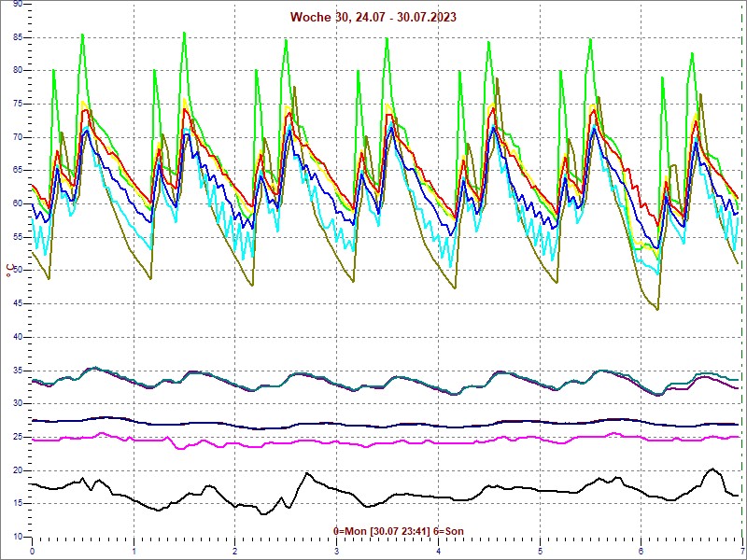Click the olive curve's lowest trough after day 6

point(657,309)
